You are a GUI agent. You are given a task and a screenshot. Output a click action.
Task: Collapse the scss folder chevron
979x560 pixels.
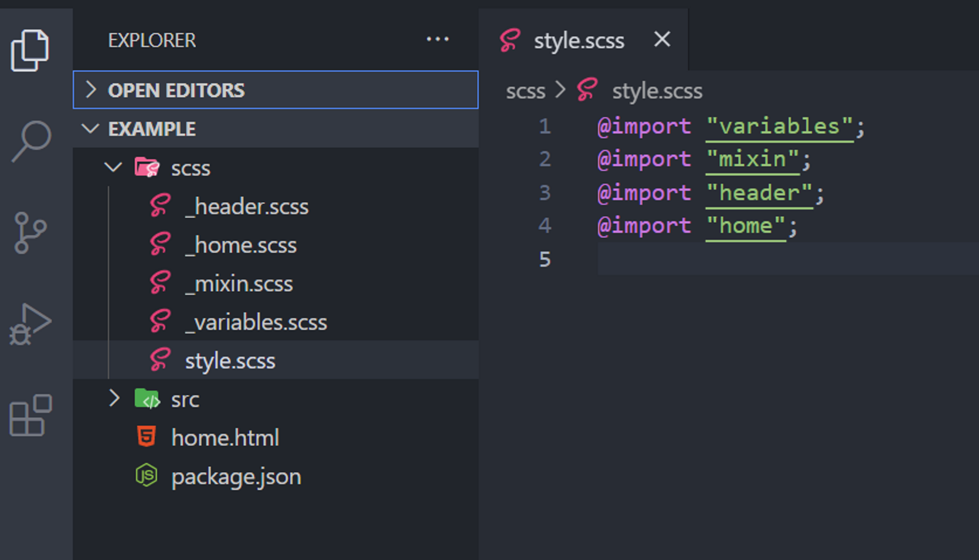(x=113, y=168)
